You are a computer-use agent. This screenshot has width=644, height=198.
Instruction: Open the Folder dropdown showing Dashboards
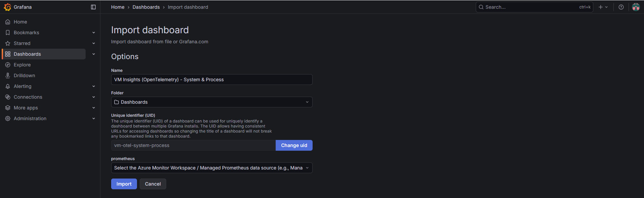click(x=212, y=102)
